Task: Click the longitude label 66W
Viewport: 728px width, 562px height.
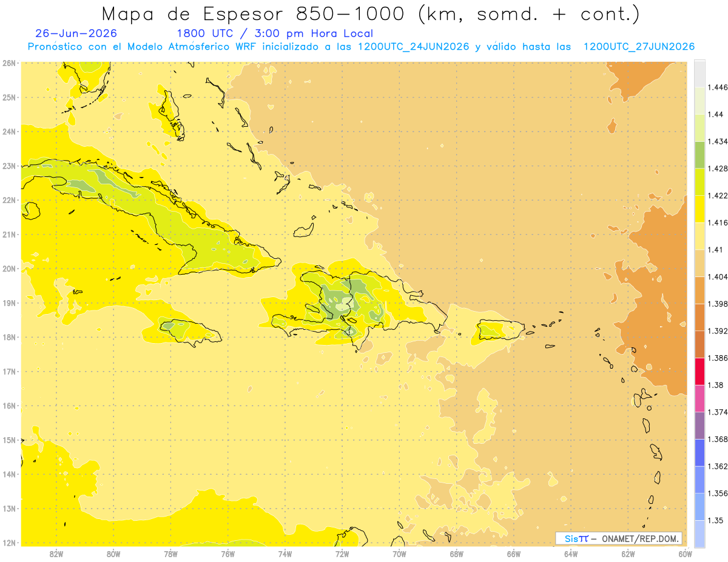Action: pos(513,554)
